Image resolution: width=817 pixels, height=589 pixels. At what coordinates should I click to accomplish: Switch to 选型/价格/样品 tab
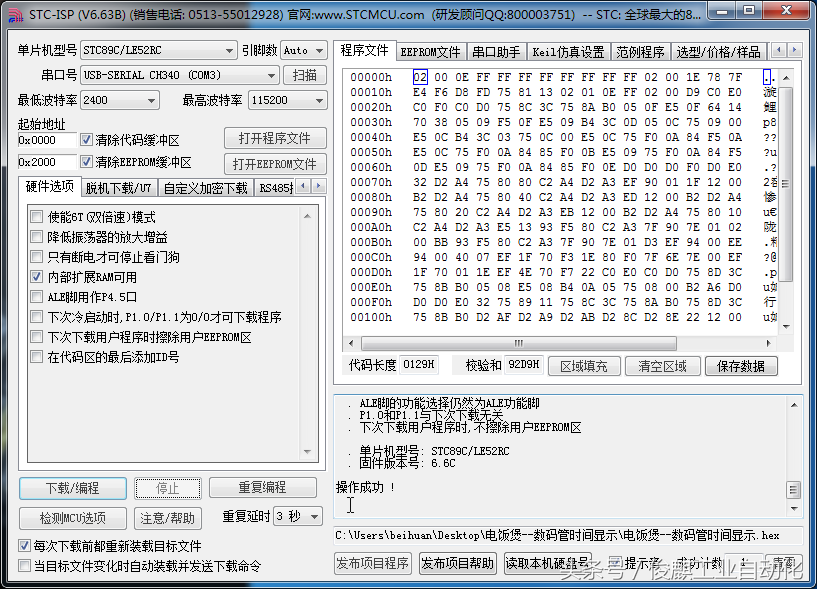pos(719,52)
